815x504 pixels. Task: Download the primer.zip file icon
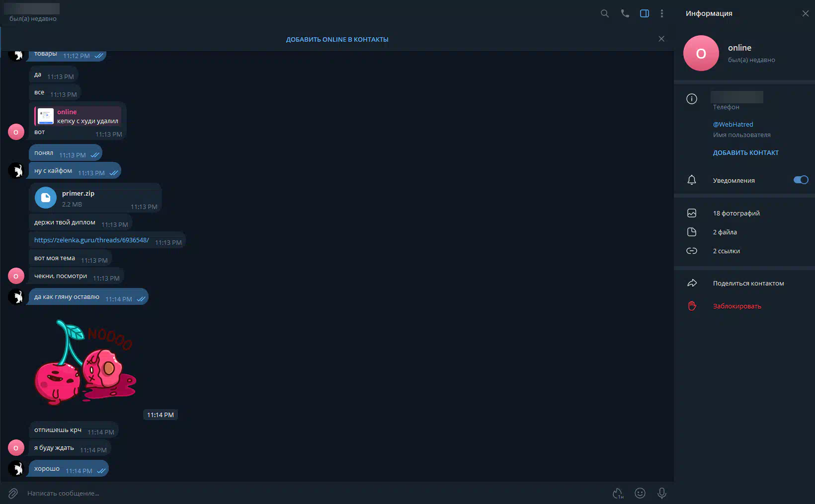(x=46, y=198)
